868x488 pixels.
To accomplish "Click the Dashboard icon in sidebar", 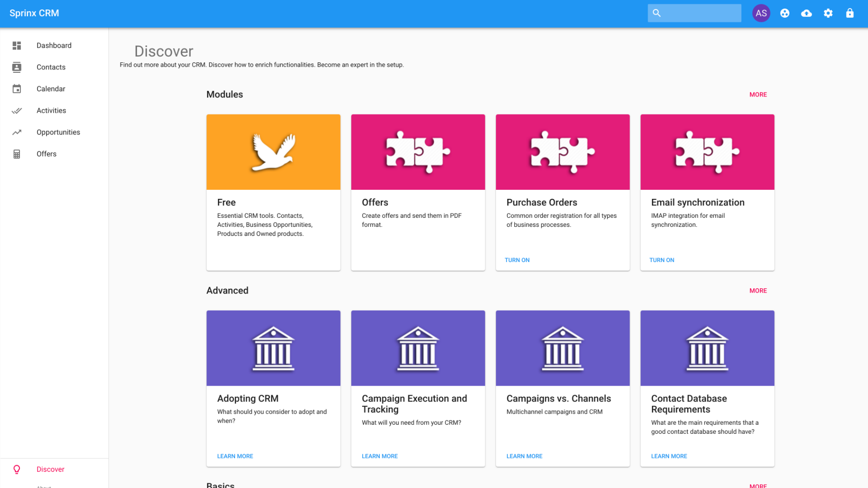I will [x=17, y=46].
